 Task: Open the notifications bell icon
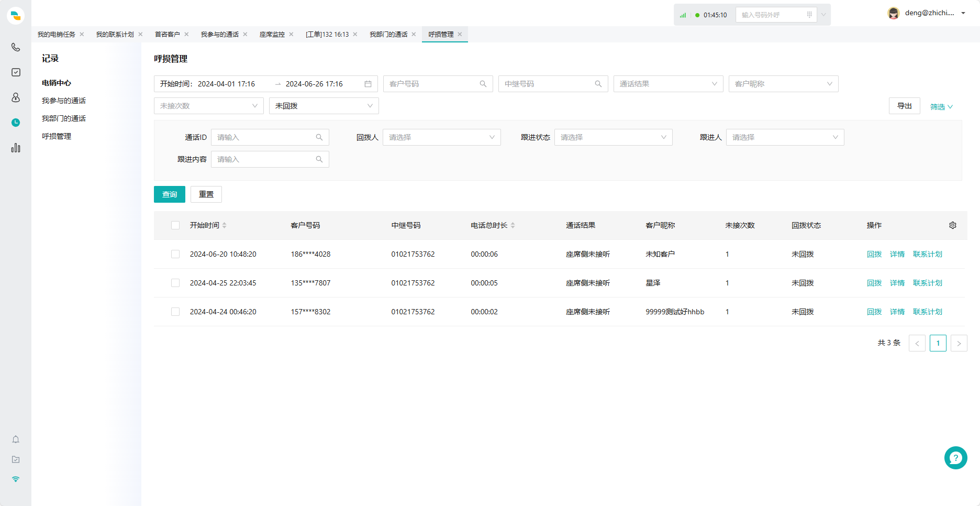tap(16, 439)
